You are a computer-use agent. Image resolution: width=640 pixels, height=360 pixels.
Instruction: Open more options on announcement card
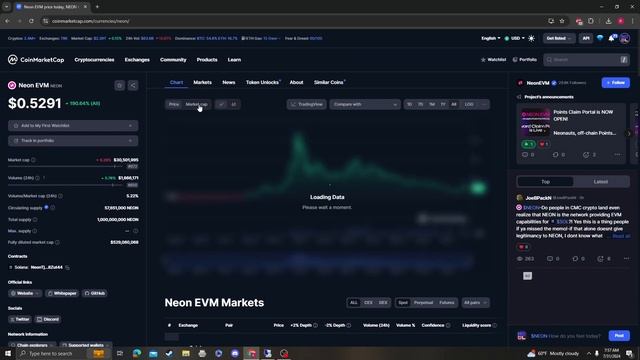pos(618,155)
